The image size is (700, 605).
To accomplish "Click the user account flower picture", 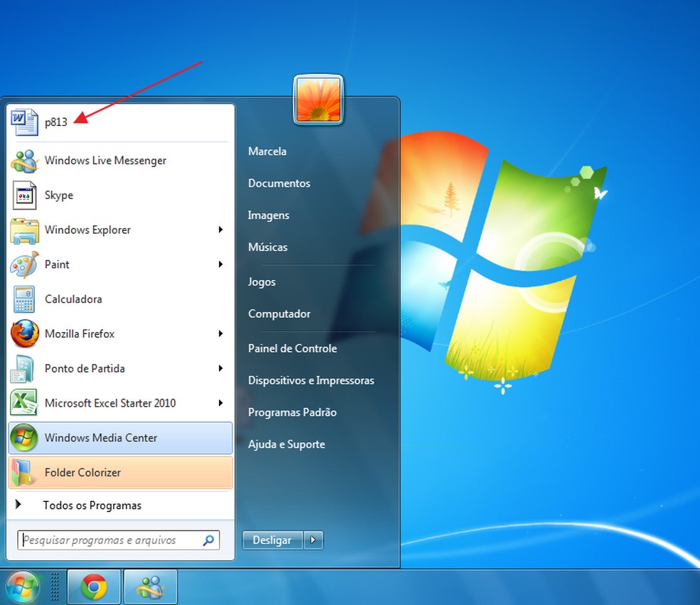I will click(319, 100).
